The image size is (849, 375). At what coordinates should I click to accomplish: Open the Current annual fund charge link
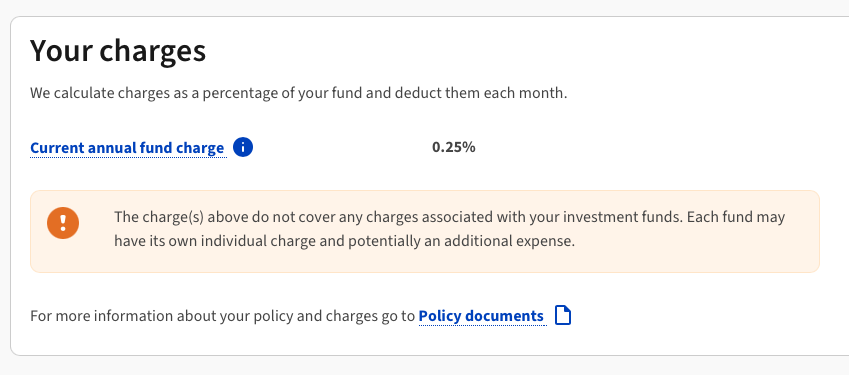point(127,148)
